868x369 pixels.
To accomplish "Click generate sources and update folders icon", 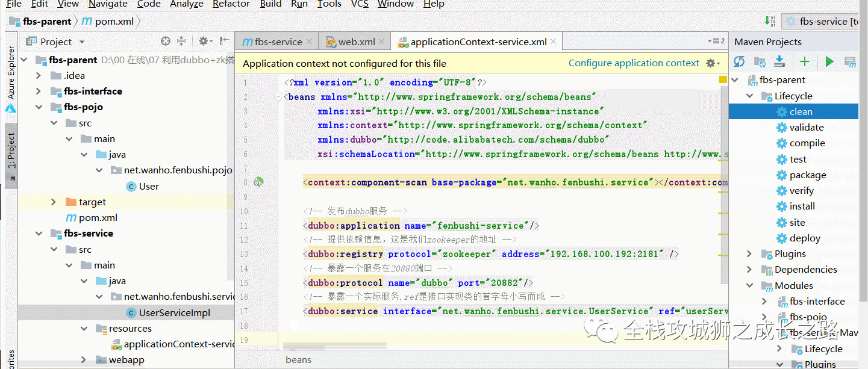I will point(760,62).
